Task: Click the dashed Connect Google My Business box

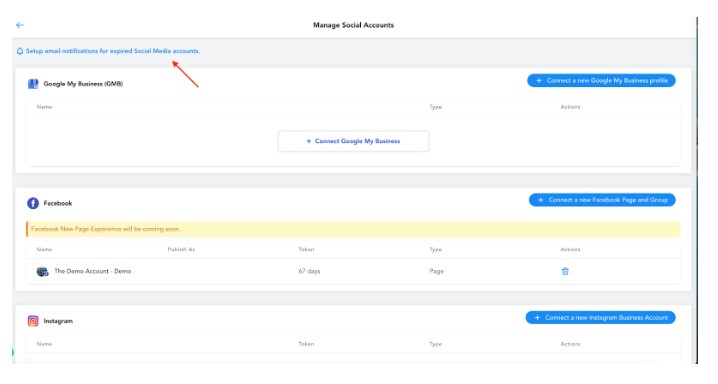Action: 353,141
